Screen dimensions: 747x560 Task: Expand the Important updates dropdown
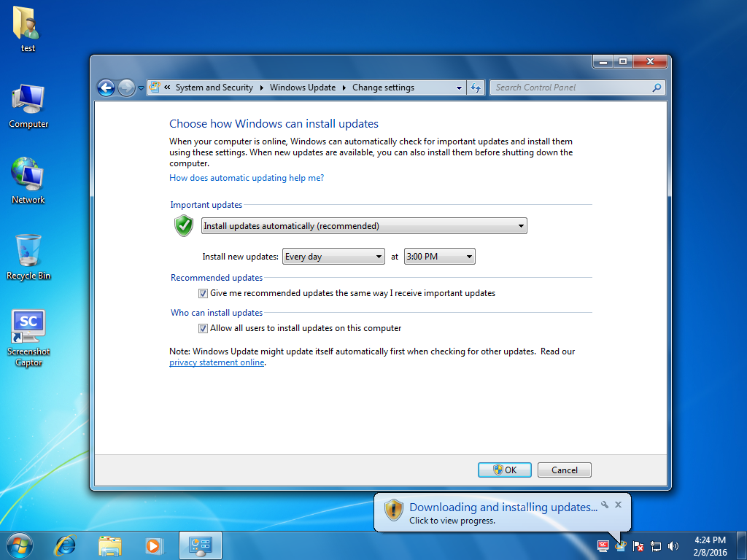(364, 226)
